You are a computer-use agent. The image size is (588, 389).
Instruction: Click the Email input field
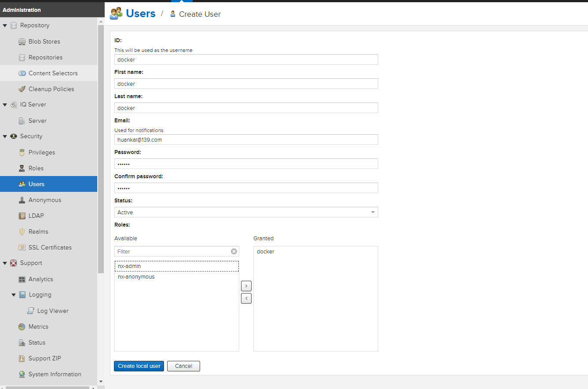246,139
